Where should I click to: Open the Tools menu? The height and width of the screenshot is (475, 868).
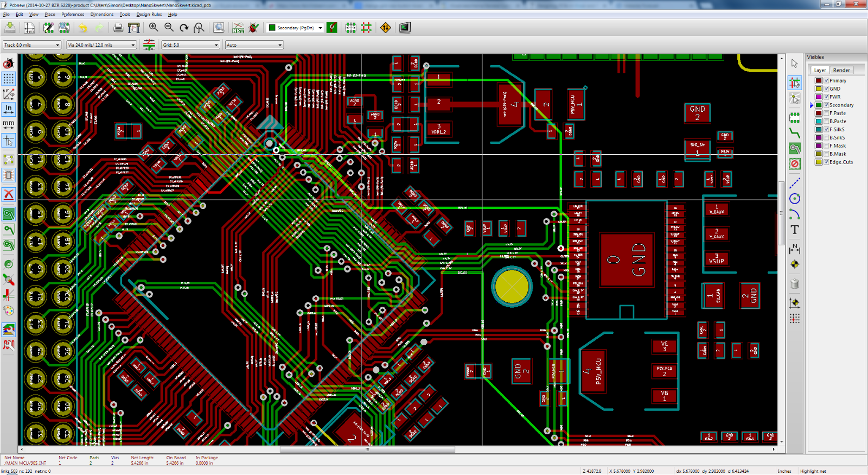[125, 14]
